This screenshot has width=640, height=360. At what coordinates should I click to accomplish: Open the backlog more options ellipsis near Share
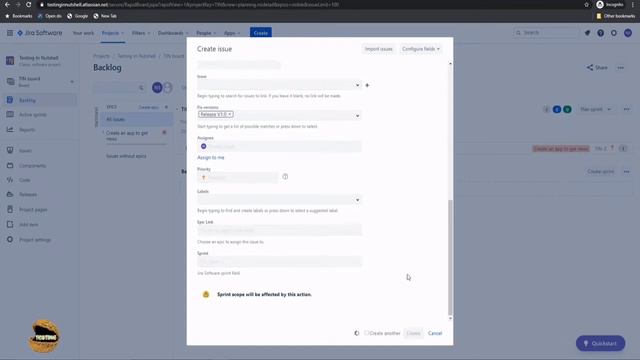[x=620, y=68]
